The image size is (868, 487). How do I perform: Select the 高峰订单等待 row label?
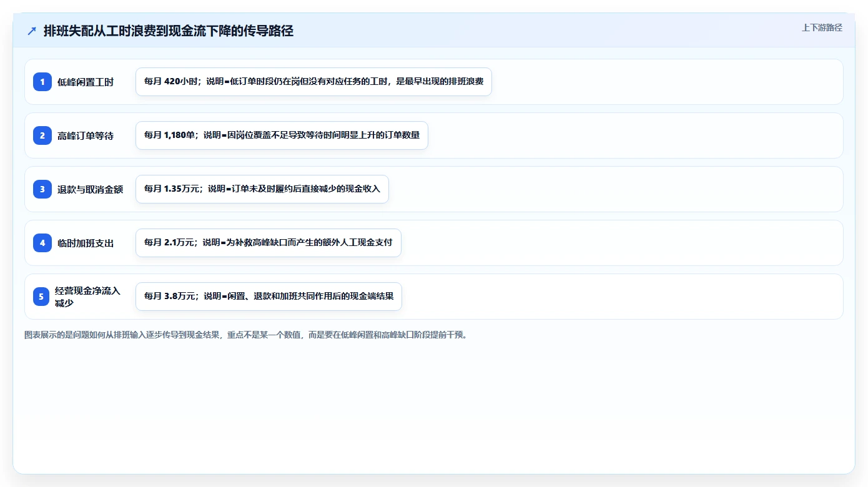(86, 135)
